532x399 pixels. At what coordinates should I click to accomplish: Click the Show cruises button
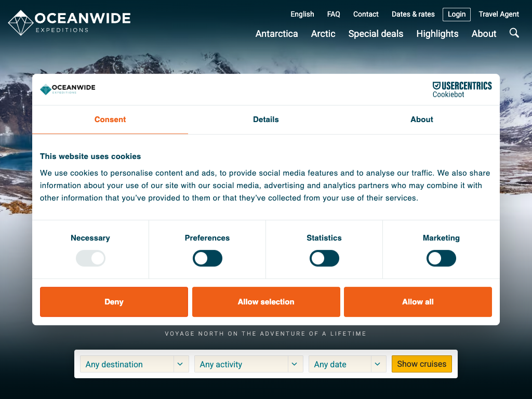pyautogui.click(x=421, y=364)
